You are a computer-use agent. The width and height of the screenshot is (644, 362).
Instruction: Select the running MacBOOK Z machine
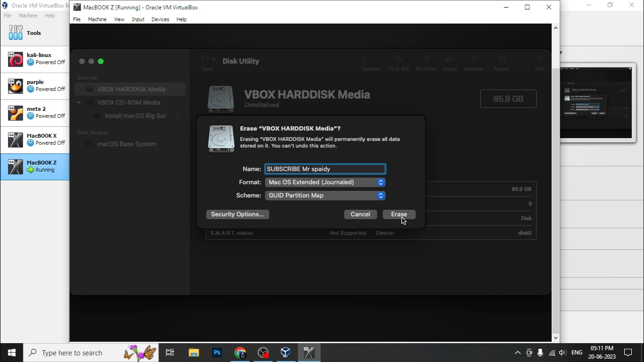(35, 167)
